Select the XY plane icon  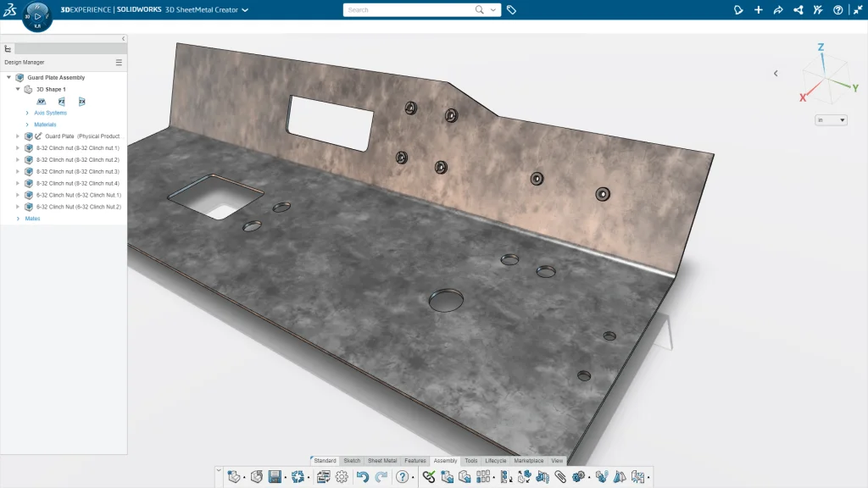(x=41, y=102)
